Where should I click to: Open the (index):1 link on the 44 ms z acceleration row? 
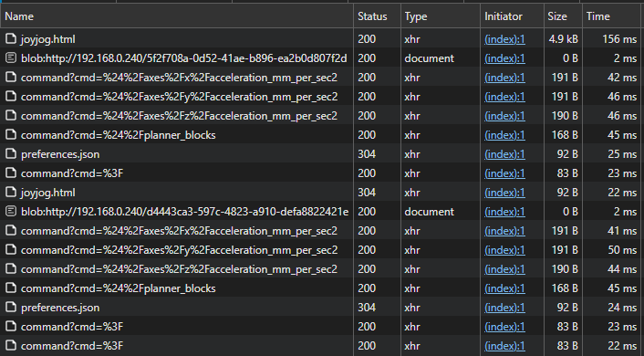click(x=504, y=269)
